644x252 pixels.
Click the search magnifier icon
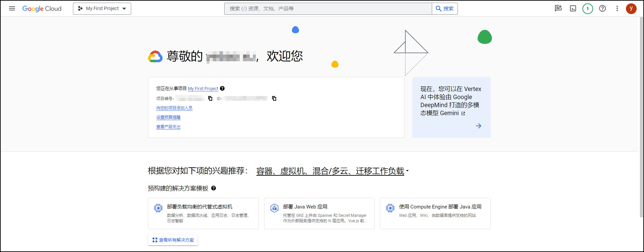click(438, 9)
